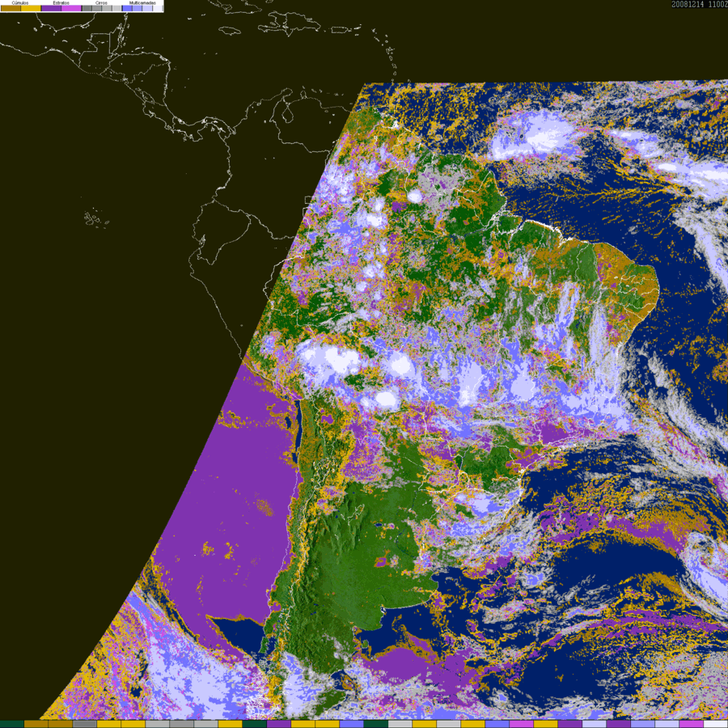
Task: Select the dark purple Estratos legend swatch
Action: click(51, 8)
